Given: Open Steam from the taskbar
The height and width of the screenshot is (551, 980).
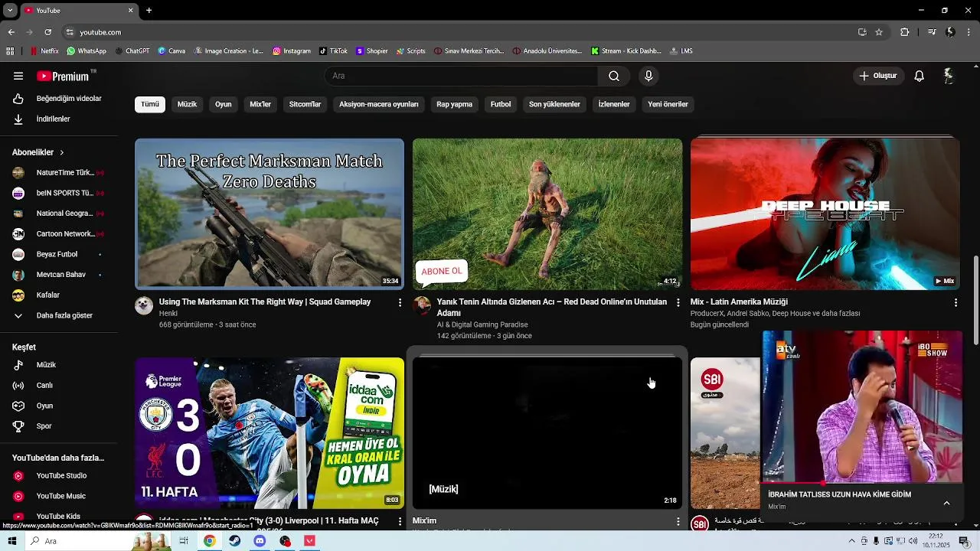Looking at the screenshot, I should point(234,541).
